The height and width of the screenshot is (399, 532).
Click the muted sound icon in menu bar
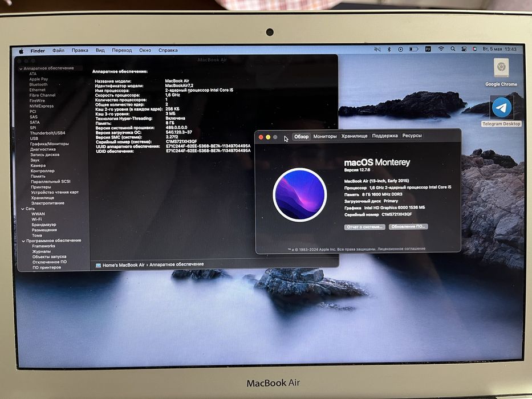377,49
